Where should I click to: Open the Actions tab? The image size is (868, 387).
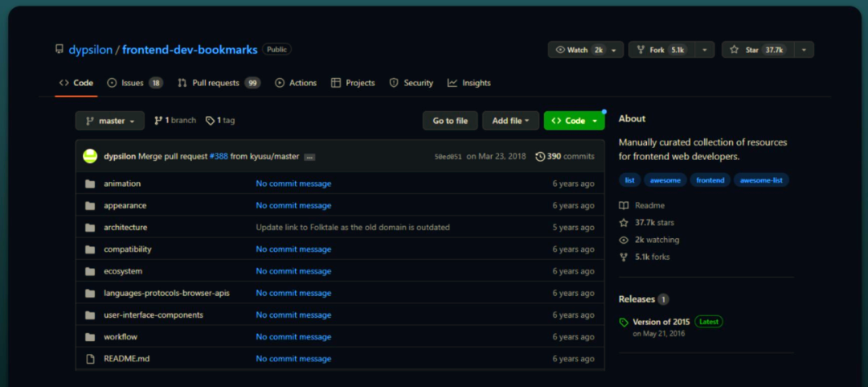click(296, 83)
